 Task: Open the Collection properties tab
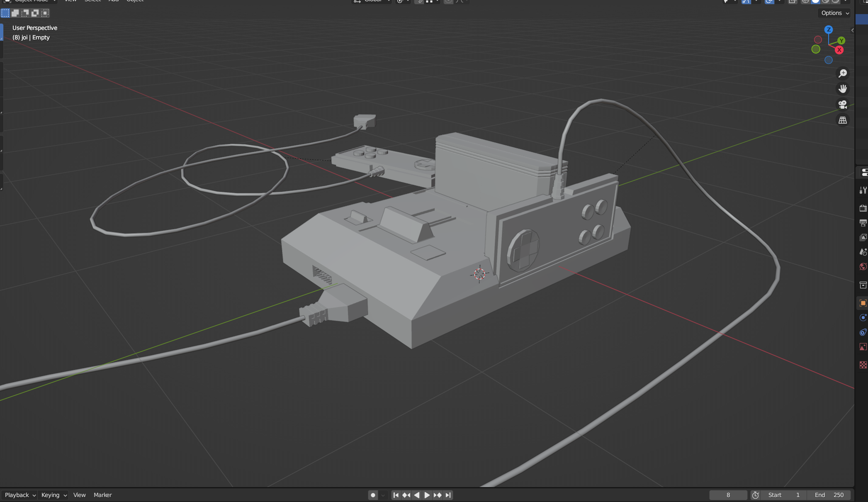(x=863, y=285)
